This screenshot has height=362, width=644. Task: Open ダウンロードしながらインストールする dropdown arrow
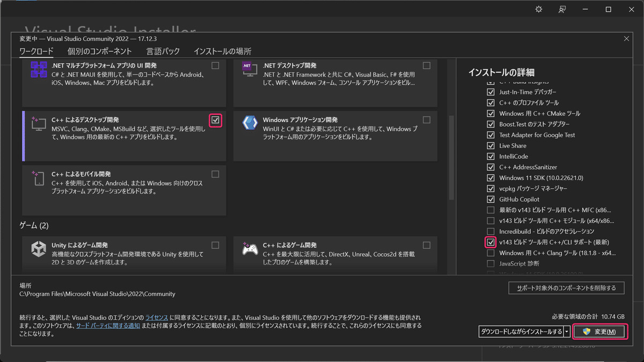(x=567, y=332)
